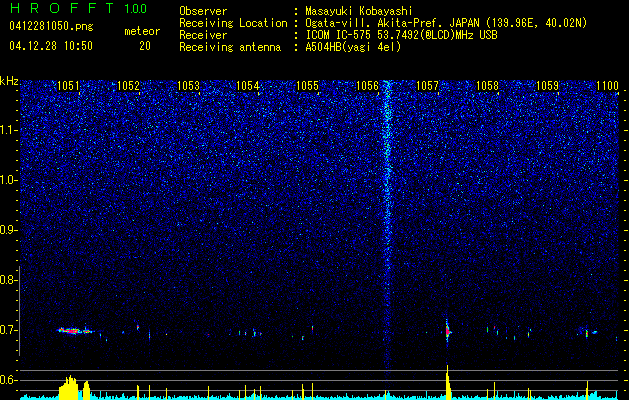Click the HROFFT title text
629x400 pixels.
click(x=62, y=8)
